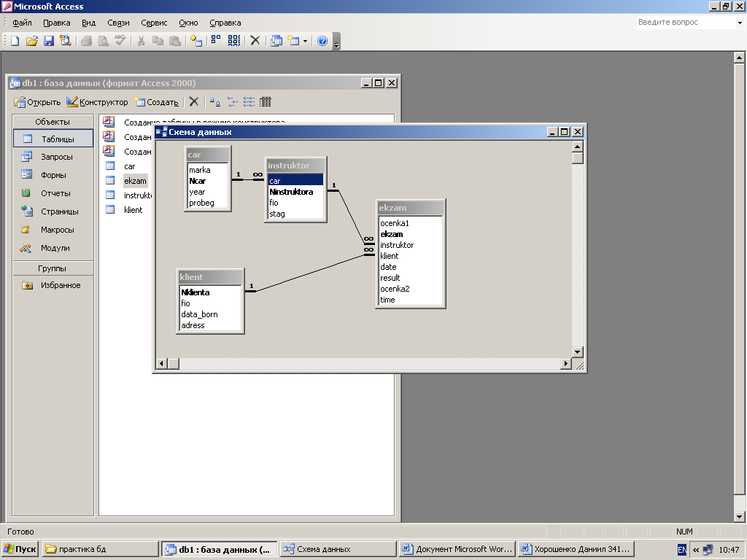Open the toolbar options arrow at the toolbar end

coord(337,42)
